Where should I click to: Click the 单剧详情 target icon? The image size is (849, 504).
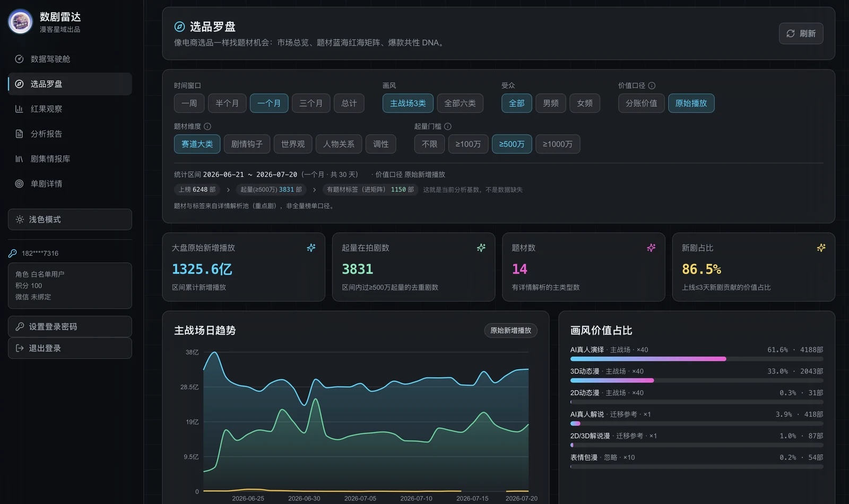pos(19,184)
